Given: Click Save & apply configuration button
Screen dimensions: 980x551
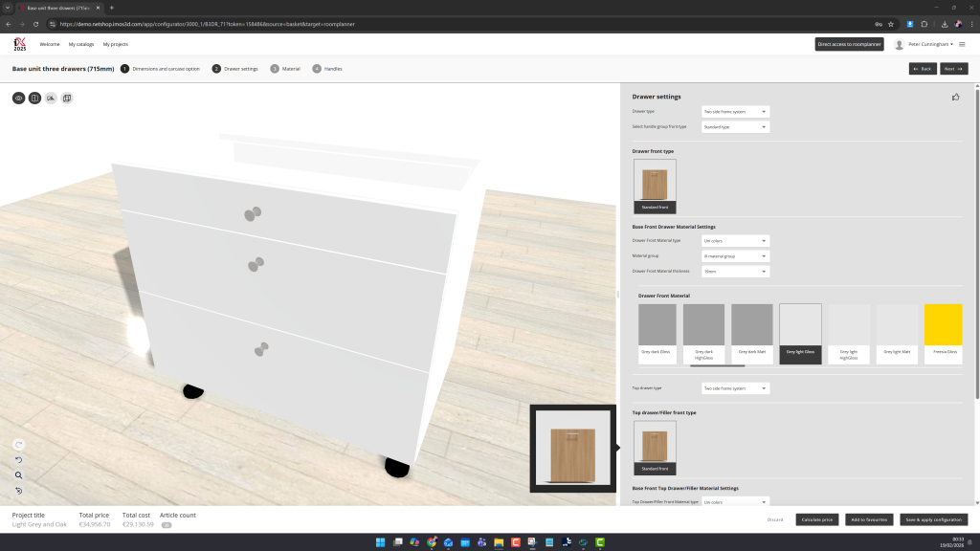Looking at the screenshot, I should tap(933, 519).
